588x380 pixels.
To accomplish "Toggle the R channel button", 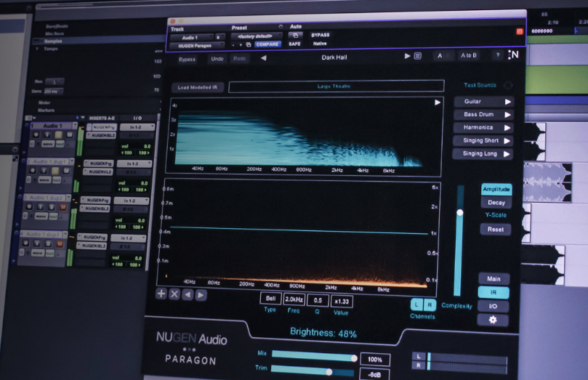I will coord(430,305).
